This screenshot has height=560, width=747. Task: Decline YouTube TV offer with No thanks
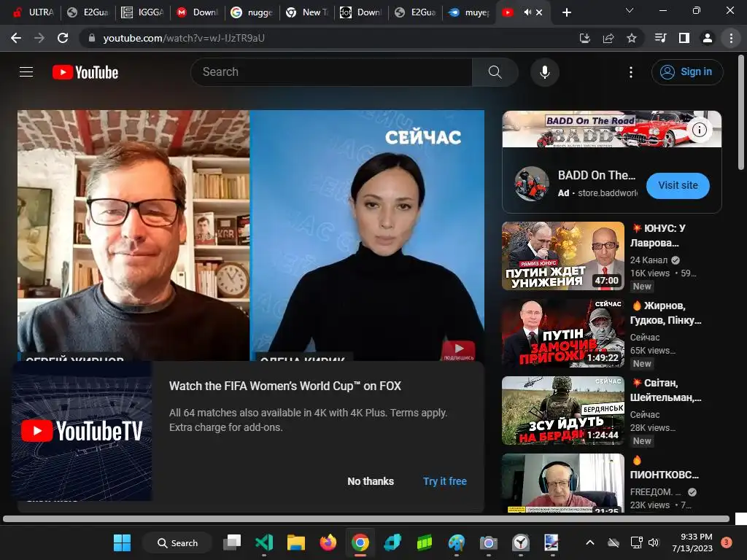tap(370, 481)
